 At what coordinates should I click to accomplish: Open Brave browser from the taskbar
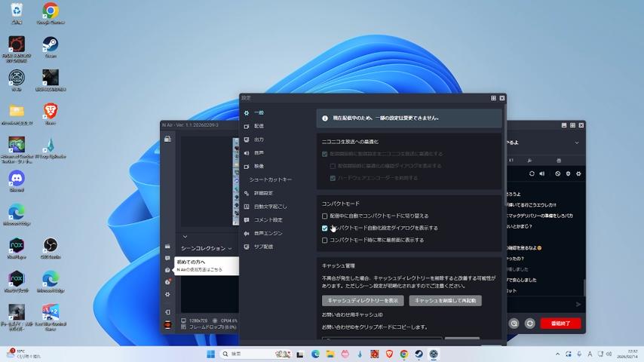(389, 354)
